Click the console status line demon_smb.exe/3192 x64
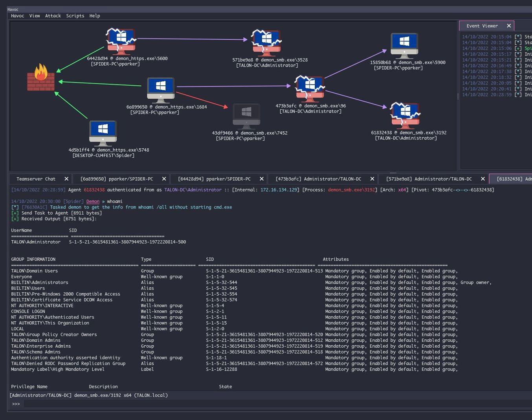Image resolution: width=532 pixels, height=420 pixels. click(x=89, y=396)
